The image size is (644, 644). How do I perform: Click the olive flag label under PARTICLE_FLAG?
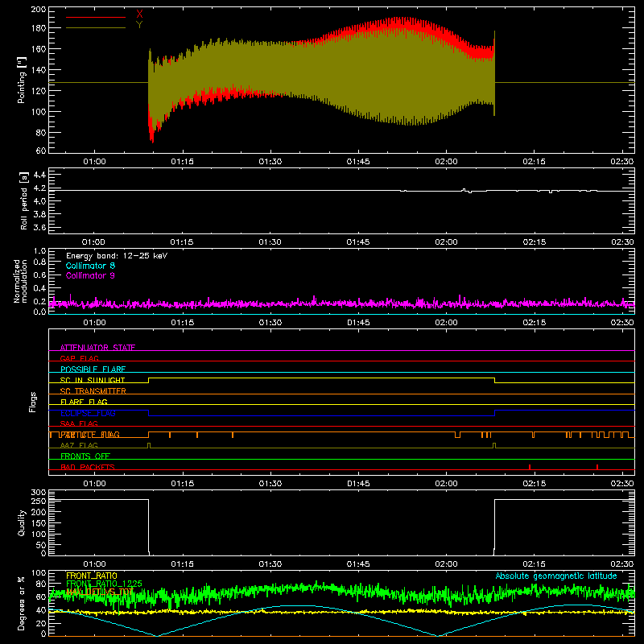click(x=79, y=445)
